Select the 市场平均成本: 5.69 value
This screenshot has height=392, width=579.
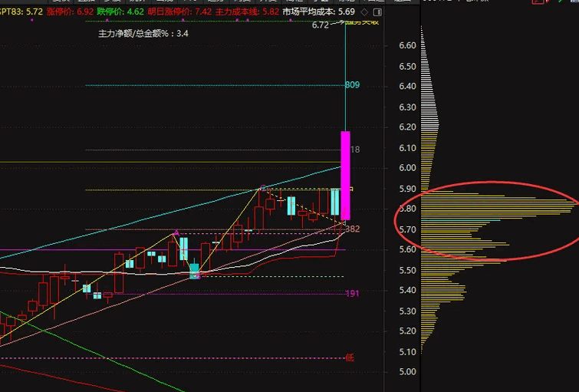point(319,12)
